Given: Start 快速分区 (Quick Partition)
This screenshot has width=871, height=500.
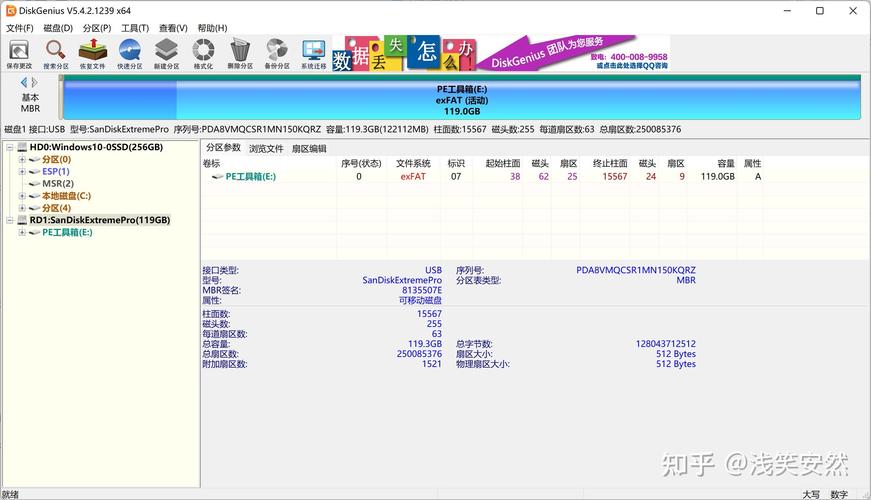Looking at the screenshot, I should tap(129, 54).
